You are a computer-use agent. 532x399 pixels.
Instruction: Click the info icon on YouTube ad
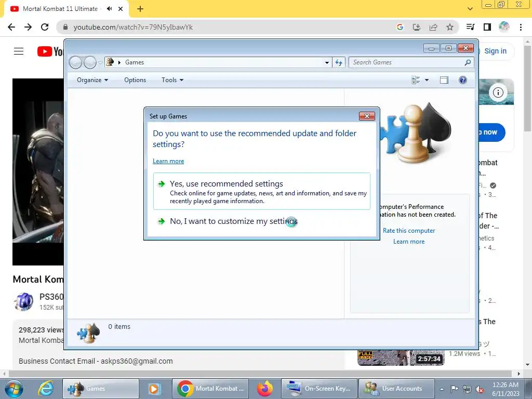click(498, 92)
